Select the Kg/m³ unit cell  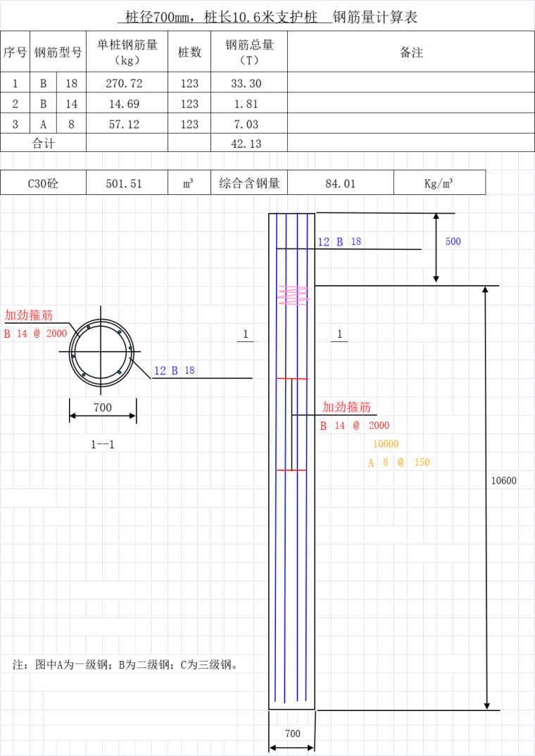[439, 184]
